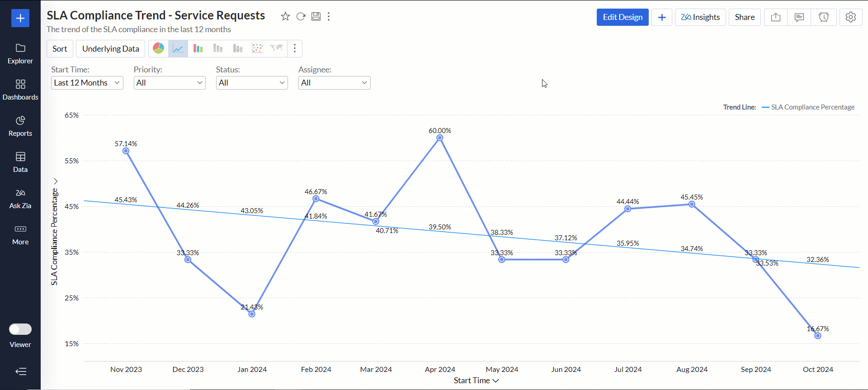Open the Assignee filter dropdown
This screenshot has height=390, width=868.
[334, 83]
